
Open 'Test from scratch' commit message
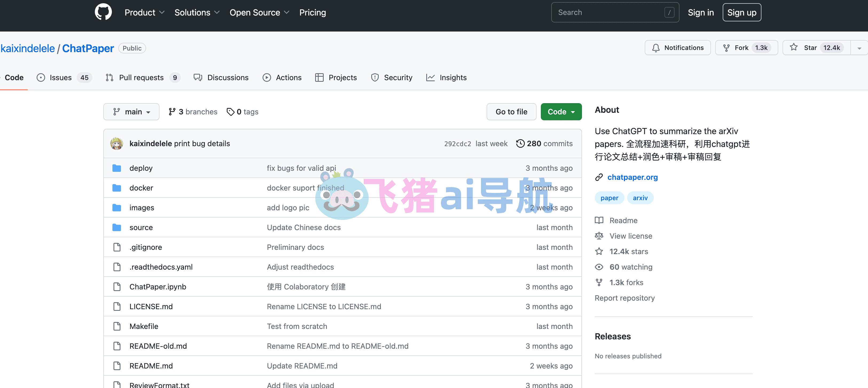click(297, 326)
